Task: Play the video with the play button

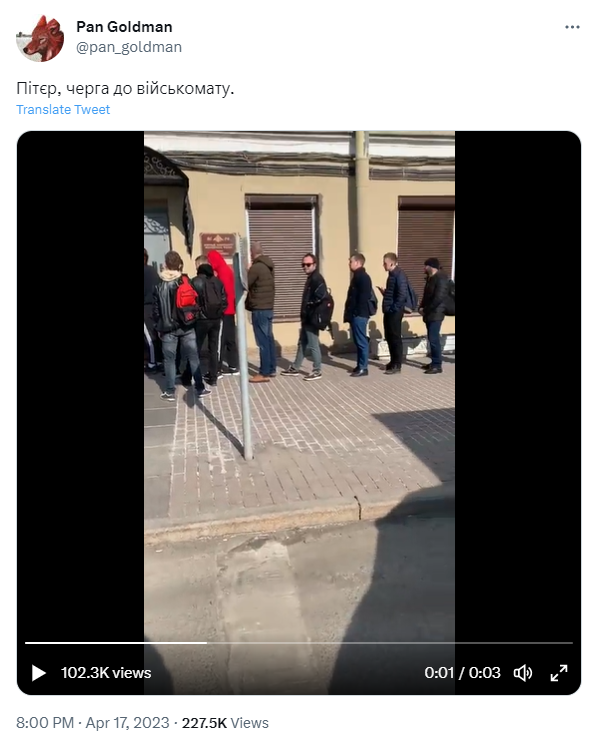Action: click(39, 672)
